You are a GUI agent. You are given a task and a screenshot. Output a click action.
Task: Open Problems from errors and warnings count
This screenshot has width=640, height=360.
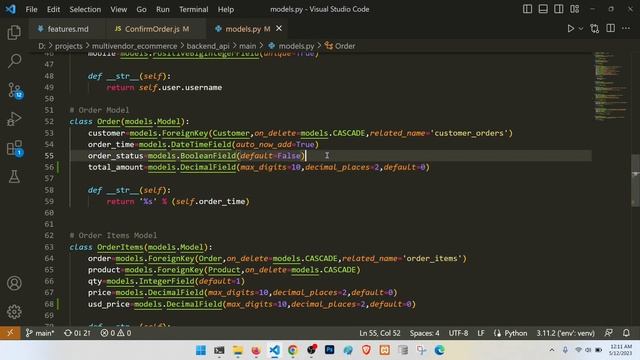tap(116, 333)
